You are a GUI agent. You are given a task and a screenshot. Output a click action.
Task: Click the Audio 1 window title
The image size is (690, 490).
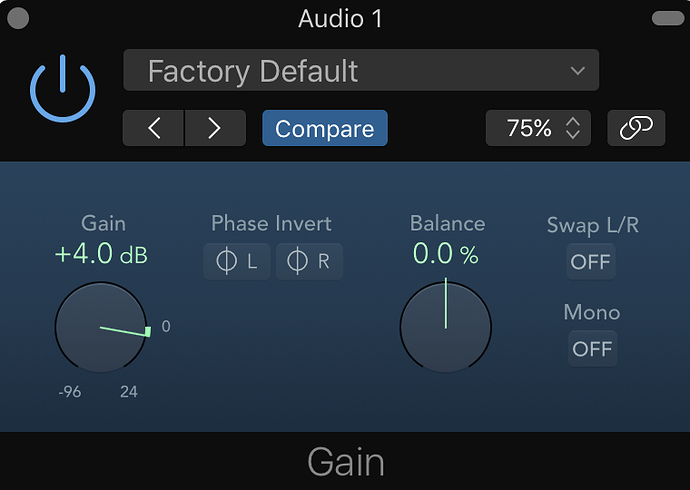341,18
